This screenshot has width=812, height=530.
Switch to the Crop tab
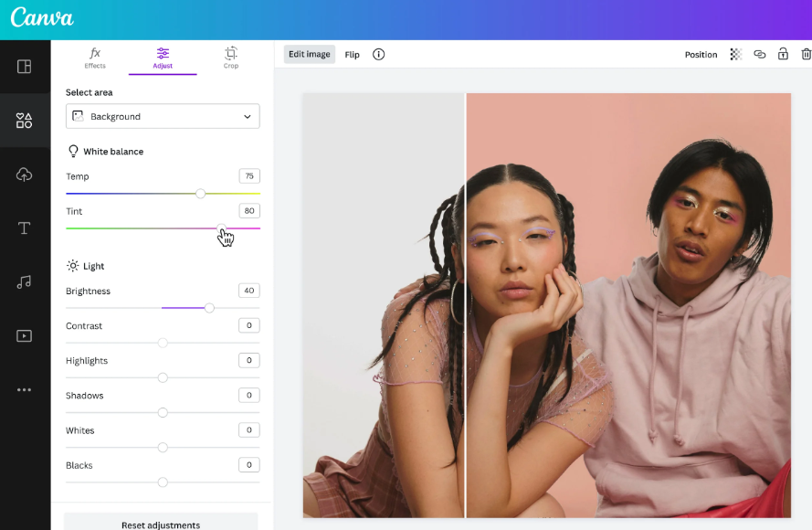coord(230,58)
